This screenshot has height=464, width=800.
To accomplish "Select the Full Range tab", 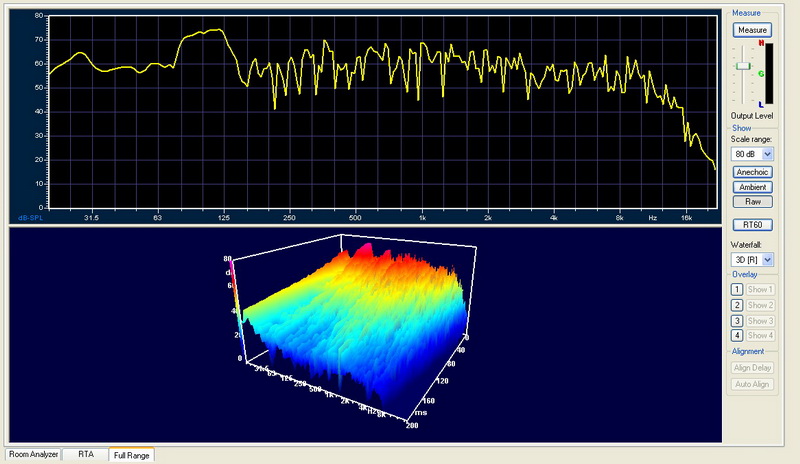I will click(131, 455).
